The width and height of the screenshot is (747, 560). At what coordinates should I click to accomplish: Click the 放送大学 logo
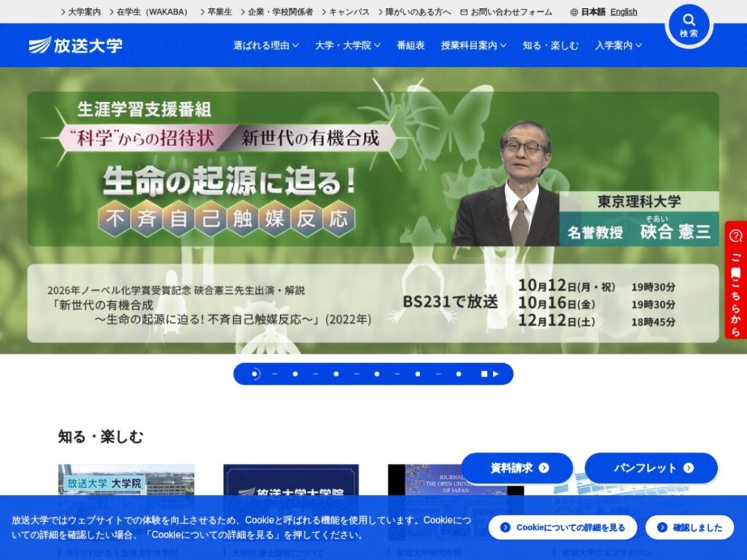tap(76, 45)
